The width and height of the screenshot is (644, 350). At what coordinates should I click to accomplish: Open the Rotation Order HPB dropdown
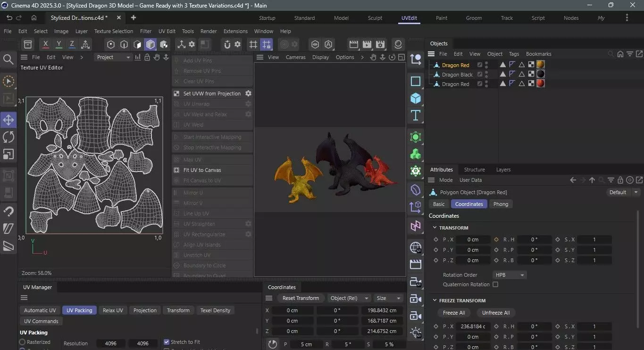(x=510, y=275)
